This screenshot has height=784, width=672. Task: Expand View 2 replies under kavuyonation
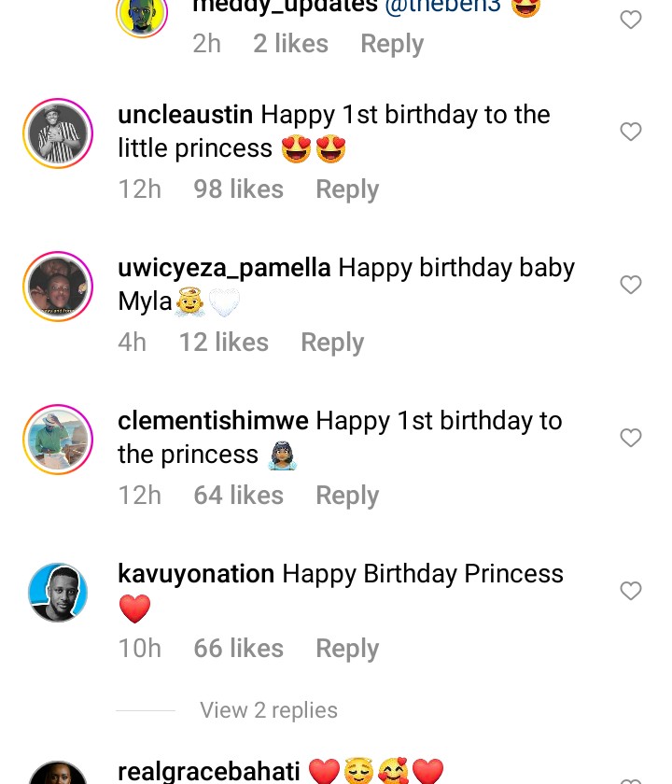(269, 710)
